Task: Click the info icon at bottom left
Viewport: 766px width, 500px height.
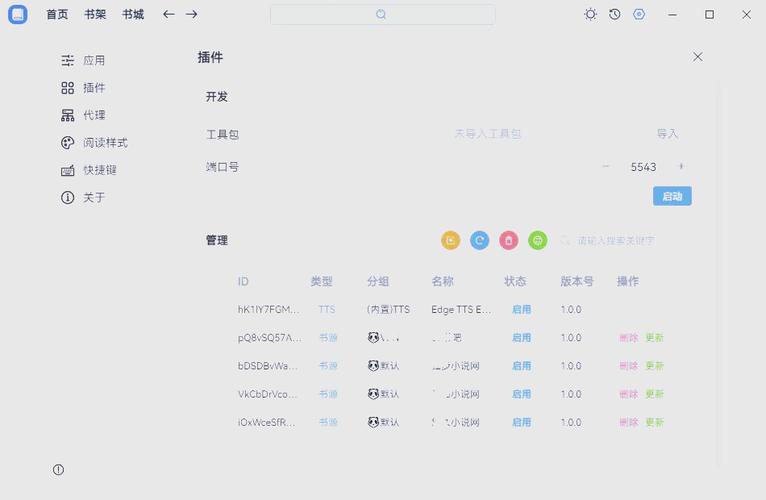Action: [58, 470]
